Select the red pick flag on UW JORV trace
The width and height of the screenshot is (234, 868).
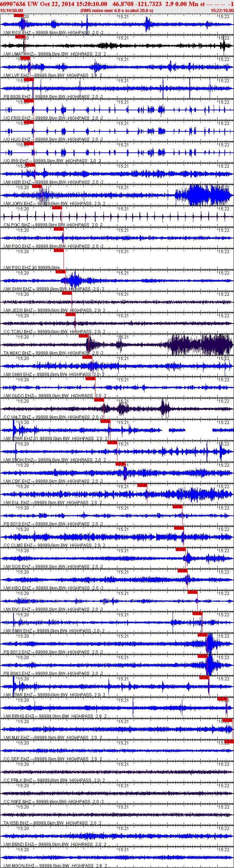[x=37, y=186]
